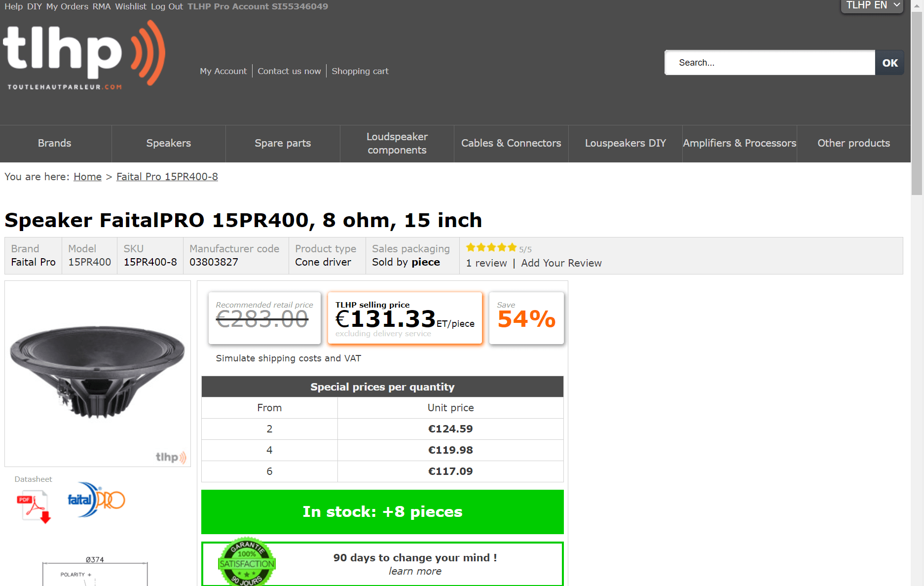Click the In stock: +8 pieces banner
The image size is (924, 586).
[382, 512]
